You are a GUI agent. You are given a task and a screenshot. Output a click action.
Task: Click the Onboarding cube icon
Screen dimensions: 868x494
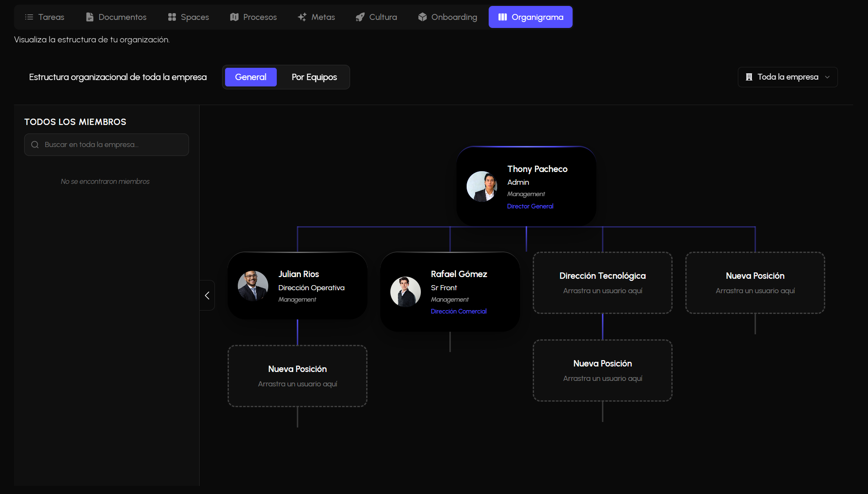tap(422, 17)
